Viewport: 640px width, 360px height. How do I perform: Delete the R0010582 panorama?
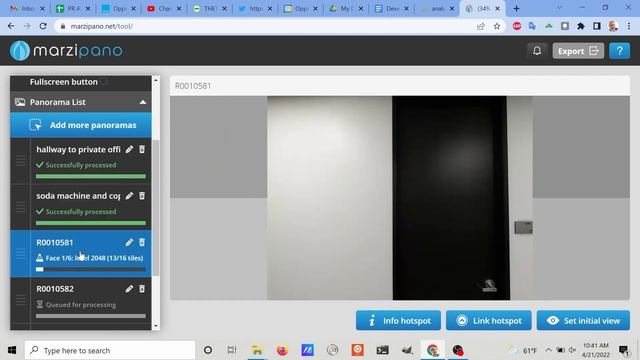[142, 289]
